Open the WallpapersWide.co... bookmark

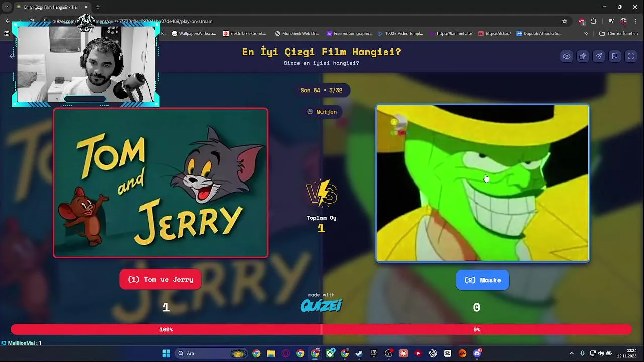coord(194,34)
